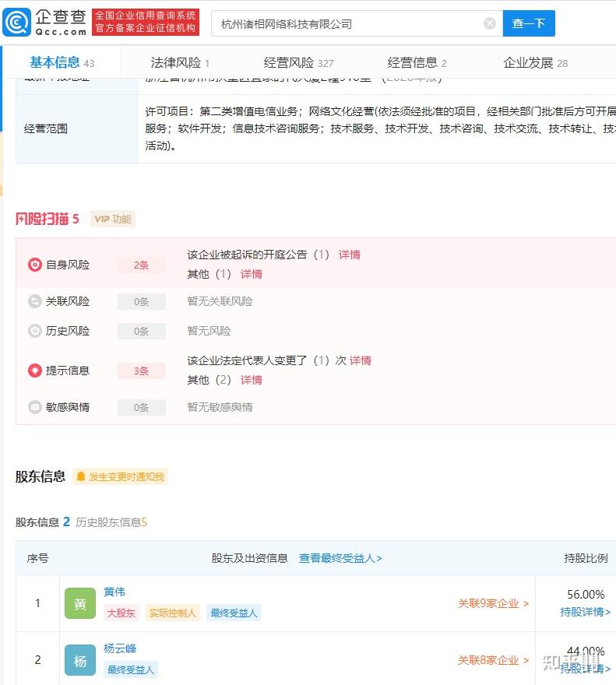Expand 关联9家企业 for 黄伟
616x685 pixels.
(x=493, y=603)
